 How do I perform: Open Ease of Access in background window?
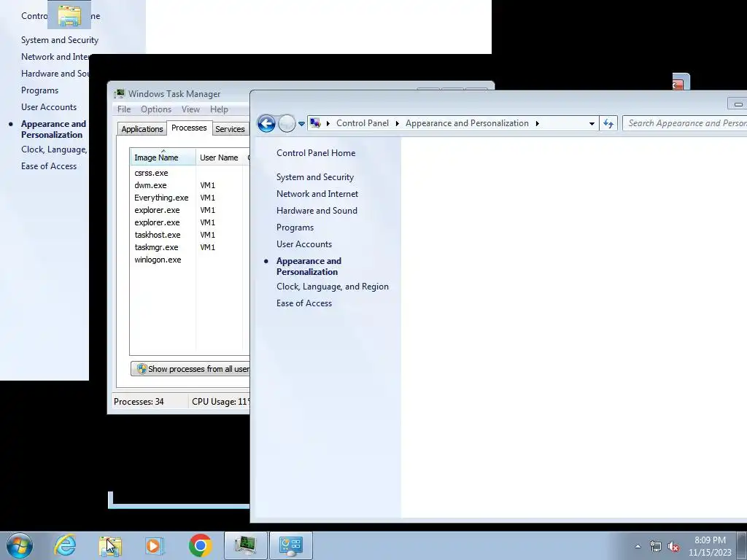[x=49, y=166]
